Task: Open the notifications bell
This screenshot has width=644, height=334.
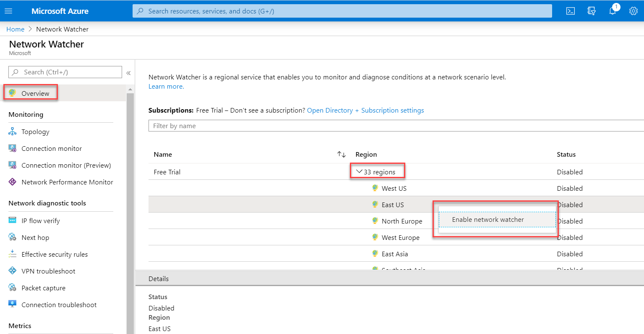Action: click(x=613, y=11)
